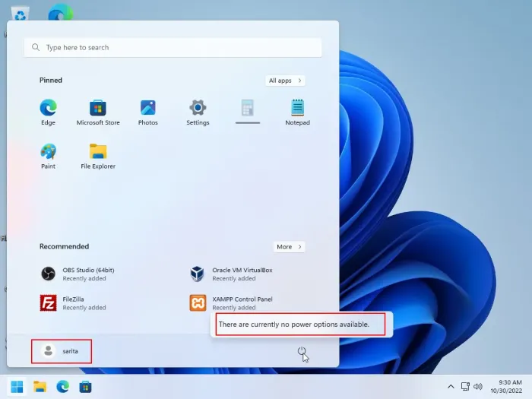Open the Paint app
532x399 pixels.
[x=48, y=156]
